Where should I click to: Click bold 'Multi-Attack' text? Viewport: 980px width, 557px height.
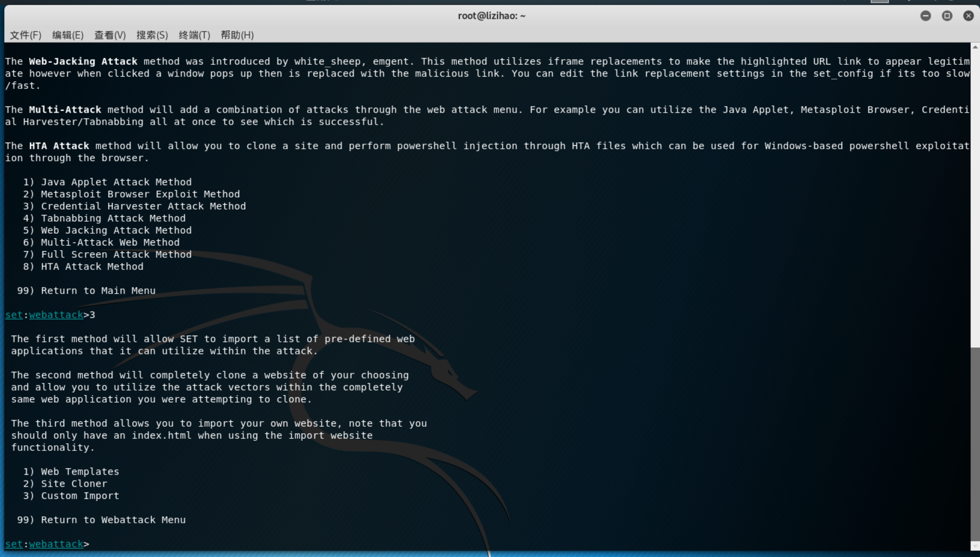click(x=65, y=110)
